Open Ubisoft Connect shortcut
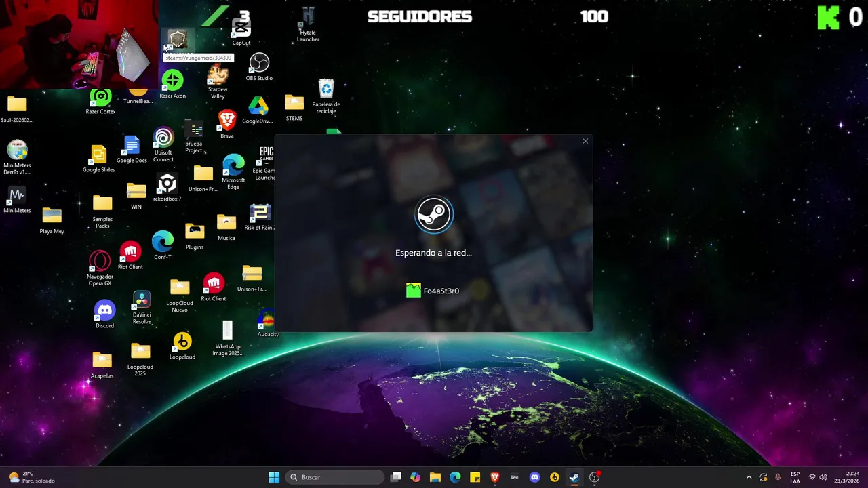This screenshot has height=488, width=868. click(163, 145)
